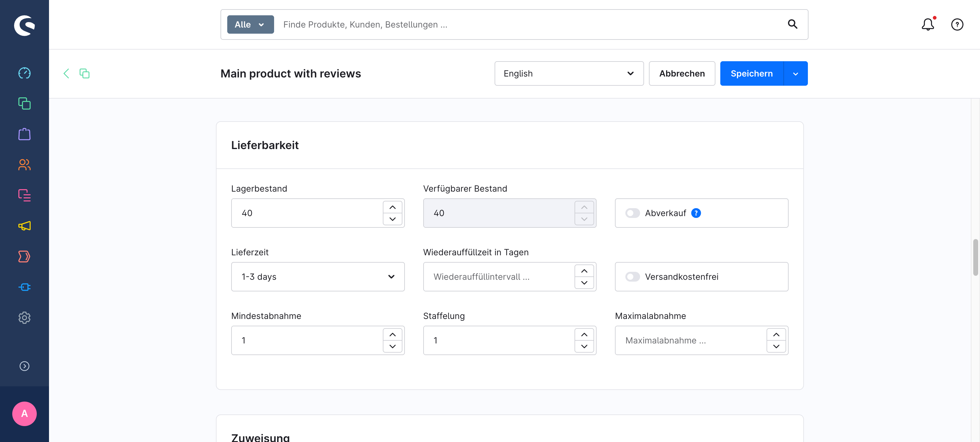The height and width of the screenshot is (442, 980).
Task: Open the help question mark icon
Action: [957, 25]
